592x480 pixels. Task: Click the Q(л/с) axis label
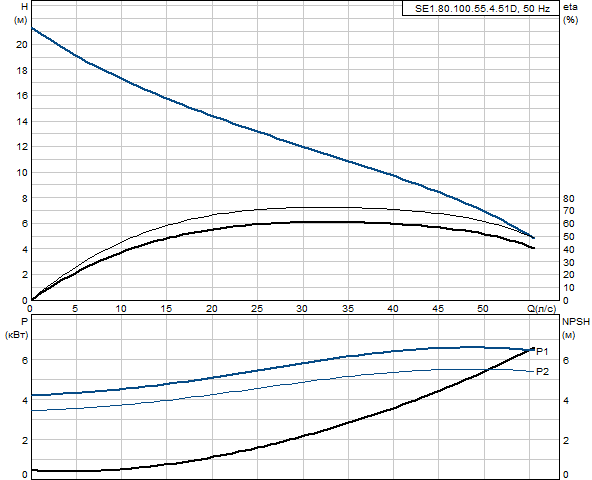point(541,309)
